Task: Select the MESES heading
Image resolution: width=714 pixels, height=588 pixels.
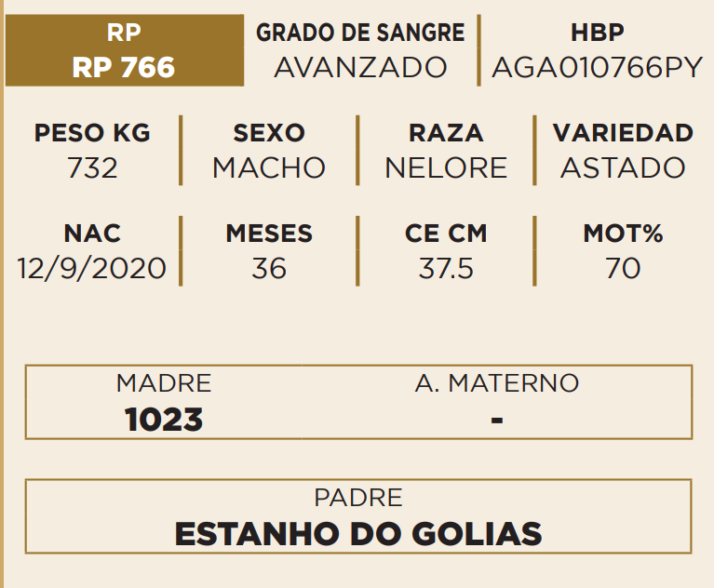Action: click(x=269, y=234)
